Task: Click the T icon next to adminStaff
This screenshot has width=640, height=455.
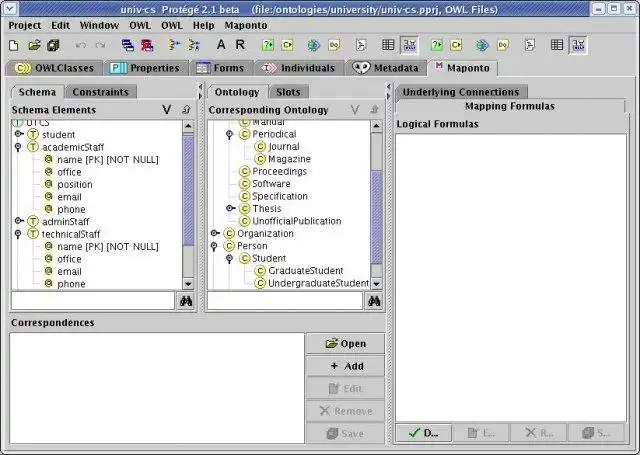Action: (x=33, y=222)
